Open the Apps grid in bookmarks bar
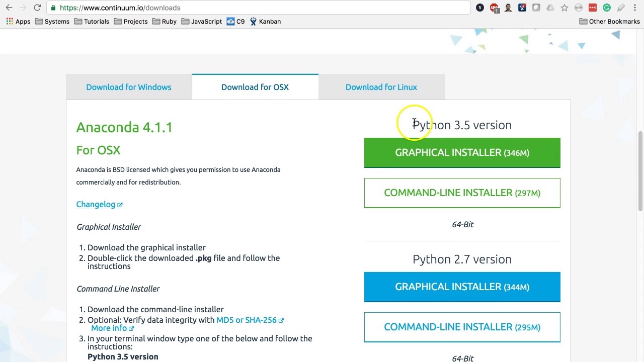The width and height of the screenshot is (644, 362). pyautogui.click(x=18, y=22)
